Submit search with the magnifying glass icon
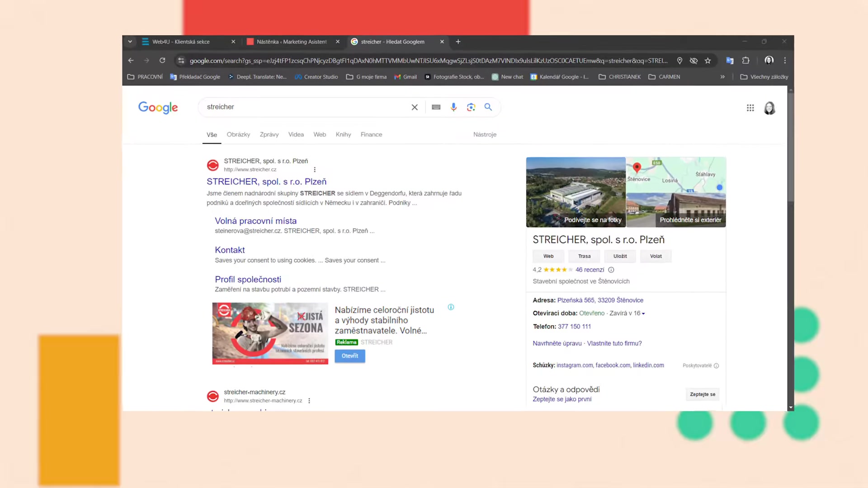This screenshot has width=868, height=488. click(x=488, y=107)
